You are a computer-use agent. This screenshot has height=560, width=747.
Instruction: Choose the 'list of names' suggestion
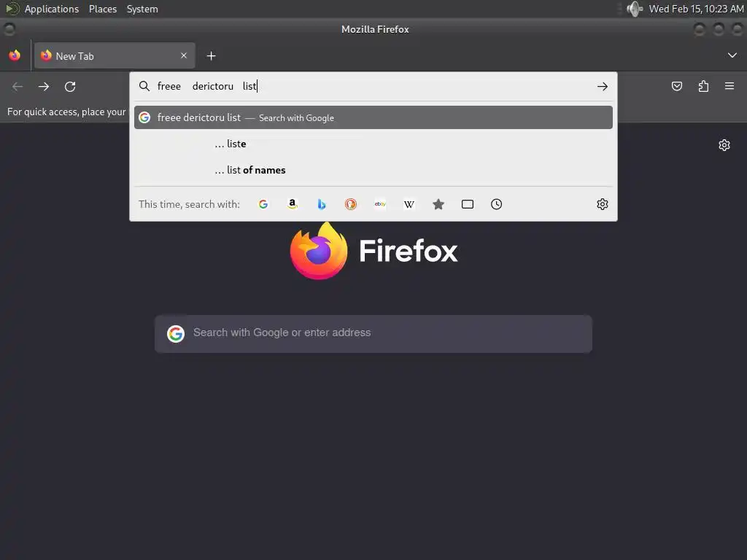(x=373, y=170)
